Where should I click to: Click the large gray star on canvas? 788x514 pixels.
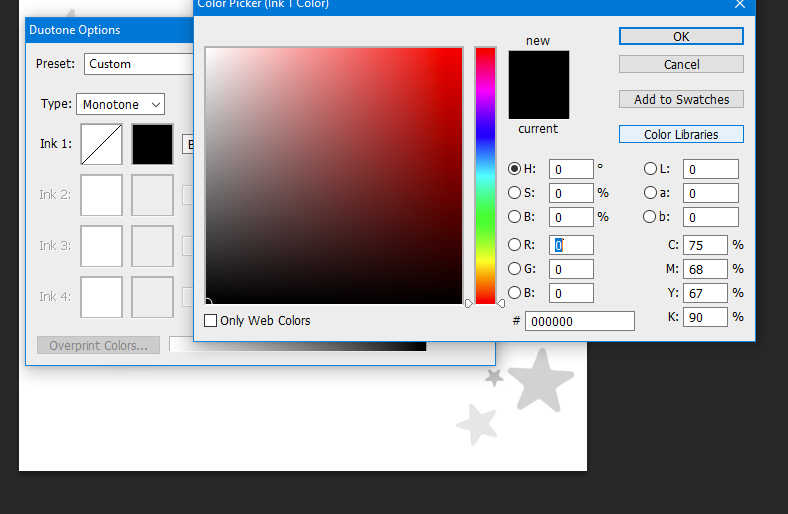(x=541, y=380)
